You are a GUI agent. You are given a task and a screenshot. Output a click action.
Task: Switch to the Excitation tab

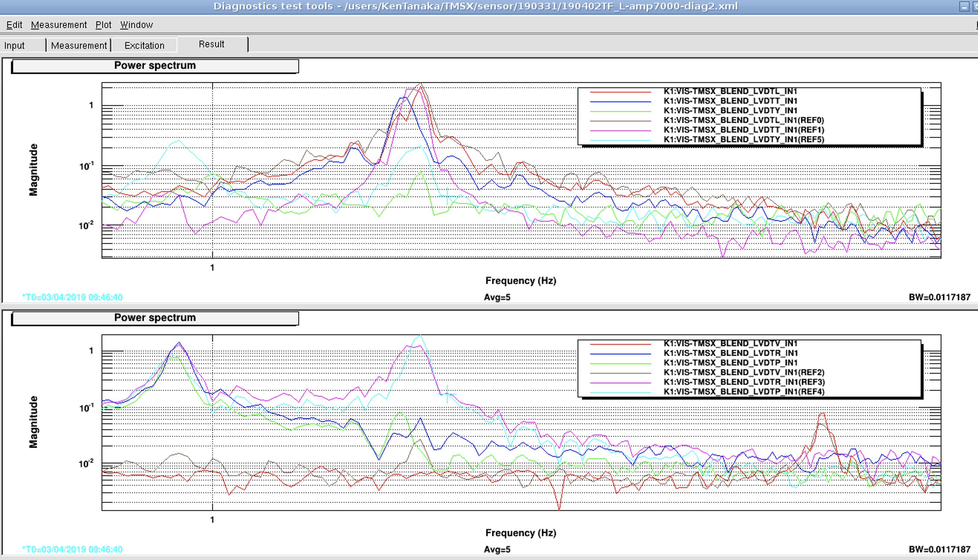pyautogui.click(x=144, y=45)
